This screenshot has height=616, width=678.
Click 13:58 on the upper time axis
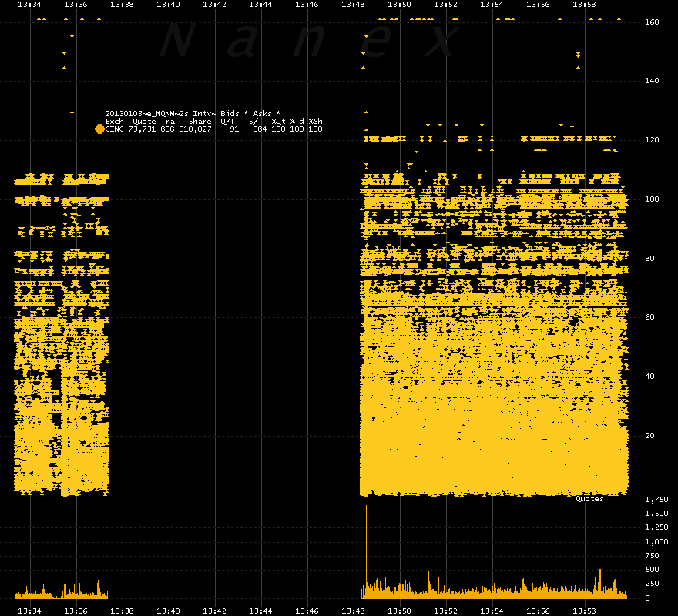tap(584, 5)
